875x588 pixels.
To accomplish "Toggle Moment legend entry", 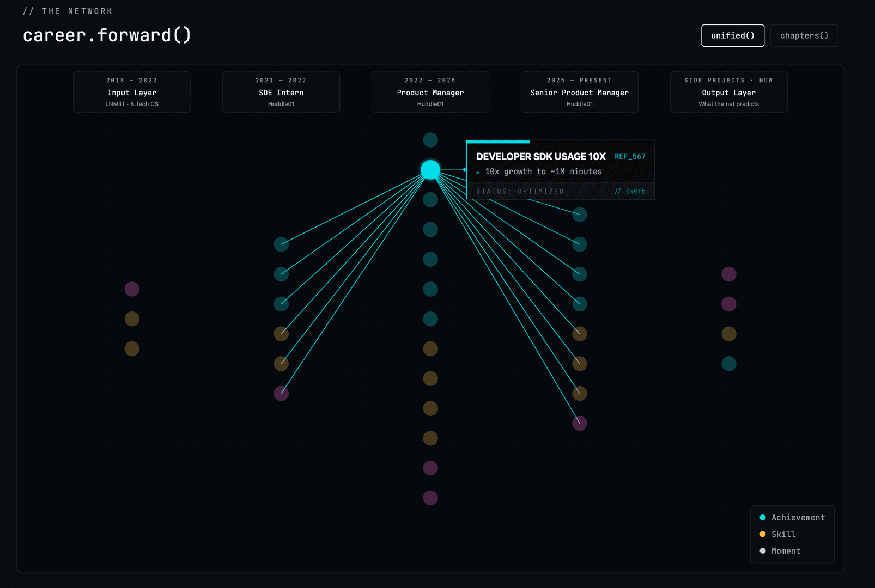I will pos(780,551).
